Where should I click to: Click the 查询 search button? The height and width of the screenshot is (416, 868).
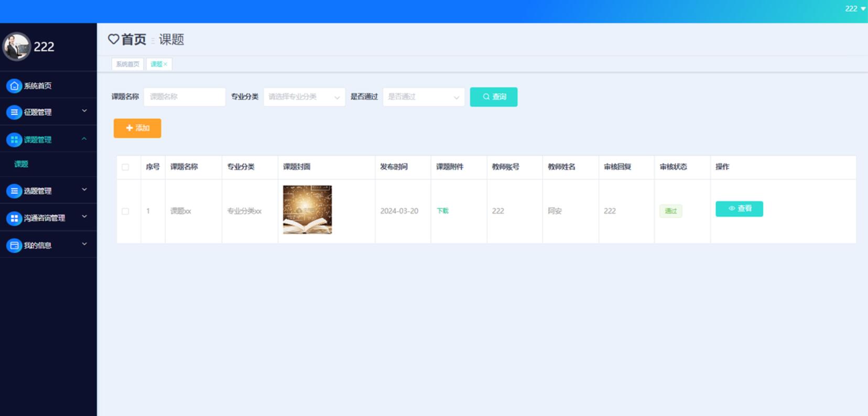pyautogui.click(x=494, y=97)
